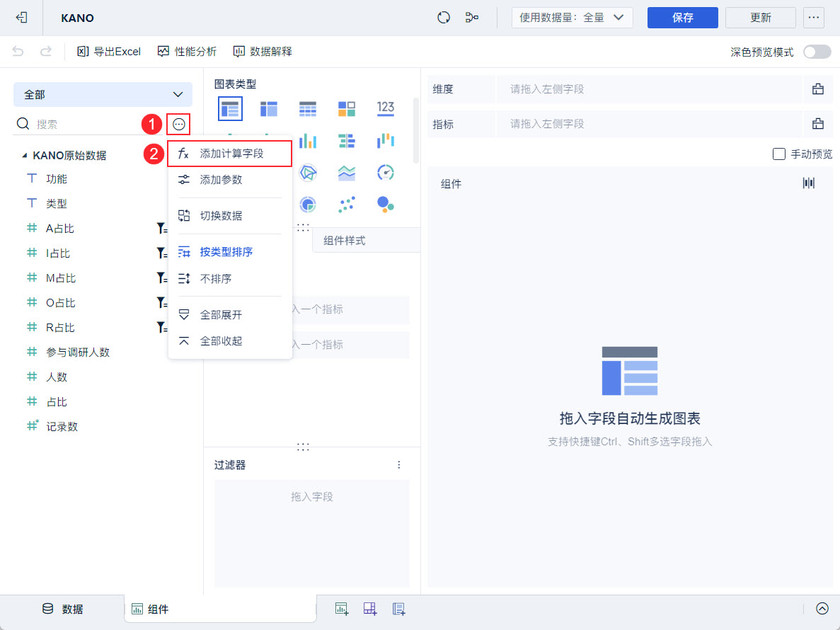
Task: Click the 维度 drop field area
Action: [649, 89]
